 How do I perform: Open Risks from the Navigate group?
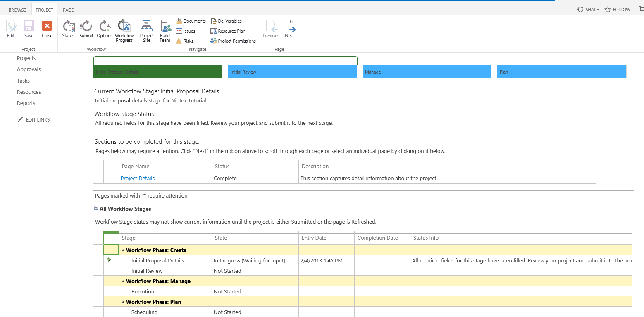184,41
